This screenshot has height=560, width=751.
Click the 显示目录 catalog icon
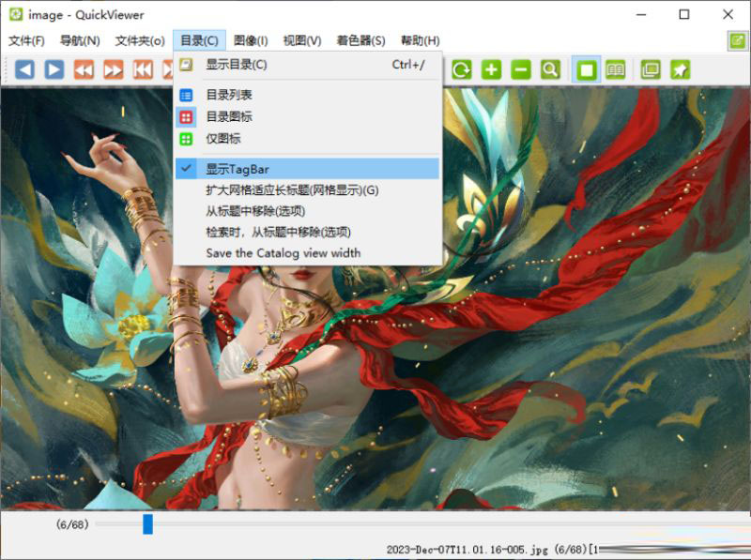coord(186,64)
